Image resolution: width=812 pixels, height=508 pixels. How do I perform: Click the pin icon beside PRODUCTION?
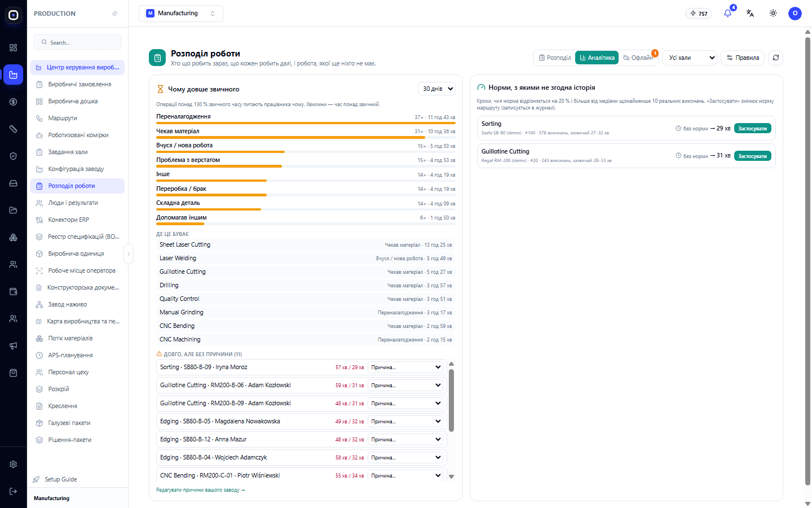[x=115, y=14]
